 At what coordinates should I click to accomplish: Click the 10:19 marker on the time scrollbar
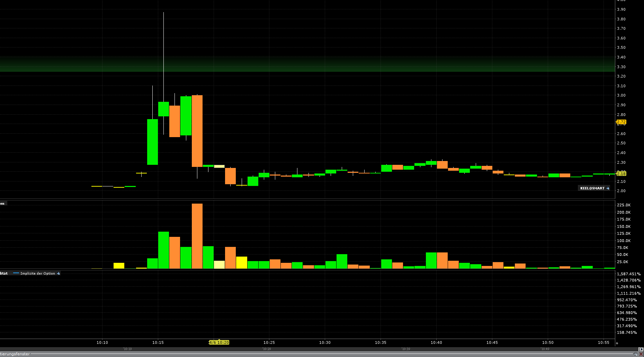point(127,349)
